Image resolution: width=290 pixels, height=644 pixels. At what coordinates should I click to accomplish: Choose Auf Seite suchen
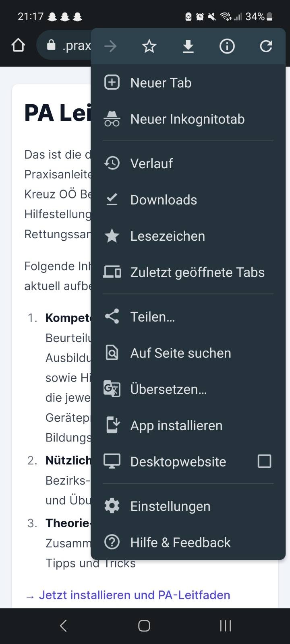click(180, 353)
